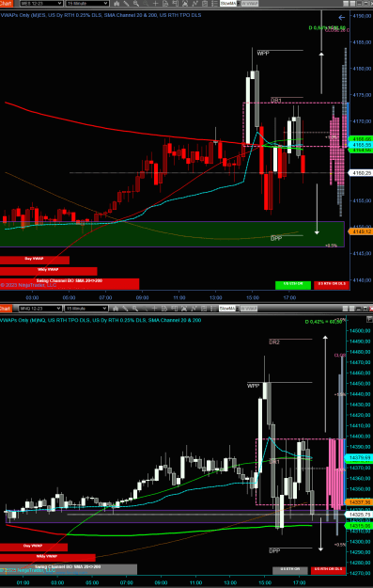
Task: Select Chart tab of the MNQ window
Action: pos(6,309)
